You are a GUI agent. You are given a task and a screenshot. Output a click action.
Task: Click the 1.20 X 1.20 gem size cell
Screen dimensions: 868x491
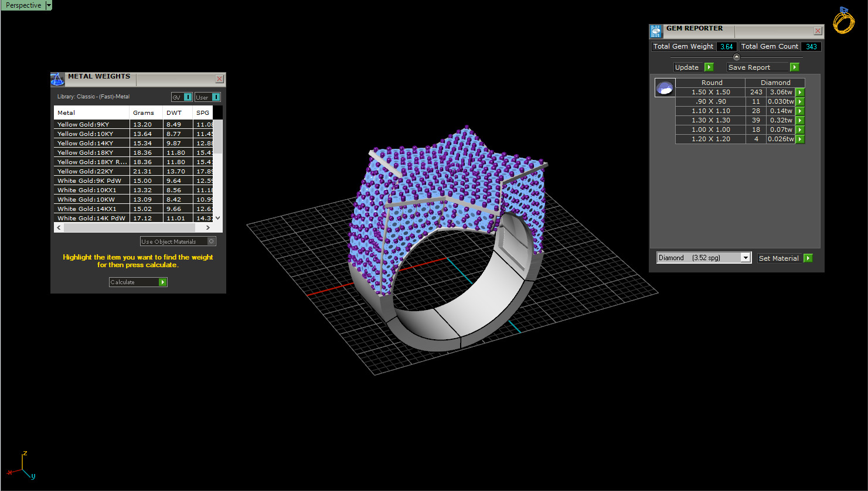pyautogui.click(x=711, y=139)
